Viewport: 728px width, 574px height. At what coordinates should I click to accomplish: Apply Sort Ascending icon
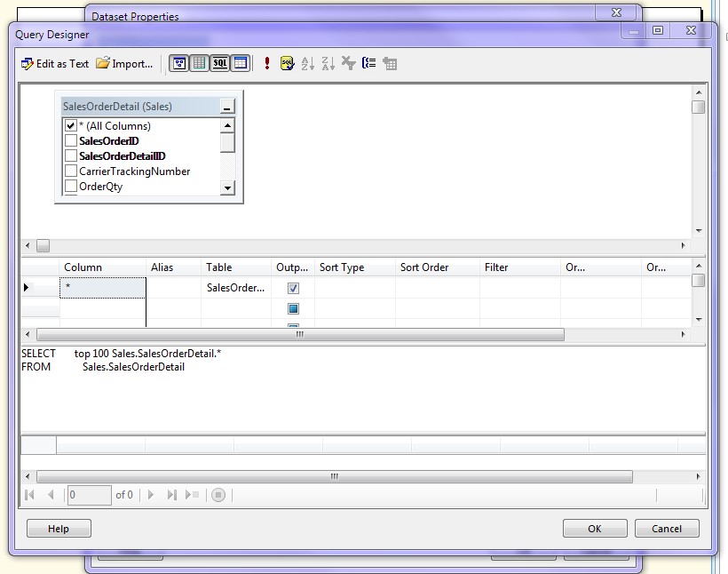307,63
